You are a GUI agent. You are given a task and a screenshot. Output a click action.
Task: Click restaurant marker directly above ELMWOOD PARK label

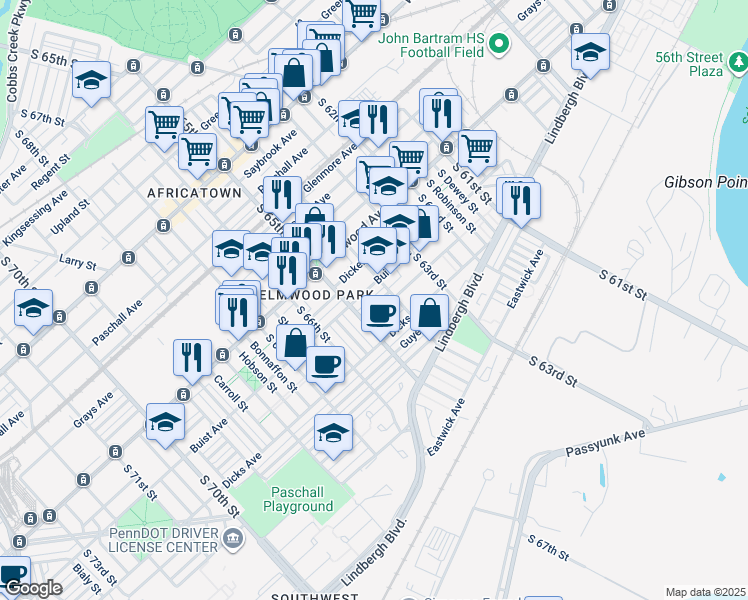pos(288,273)
